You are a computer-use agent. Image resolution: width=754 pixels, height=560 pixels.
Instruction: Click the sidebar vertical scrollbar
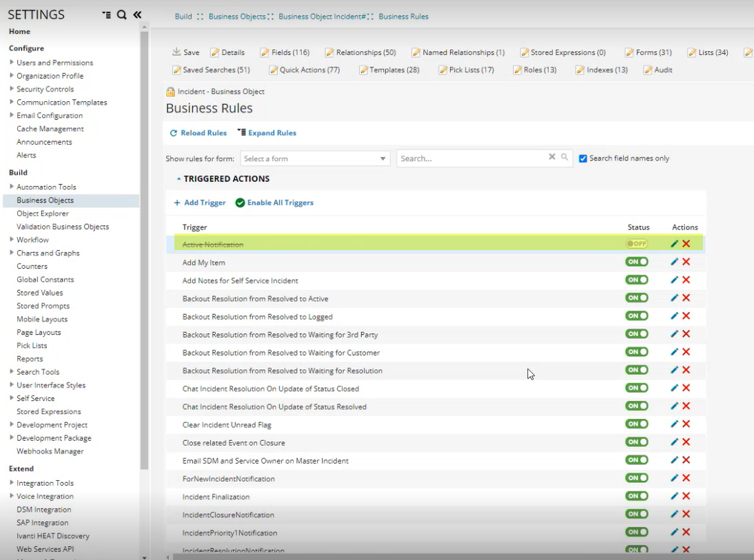(144, 248)
